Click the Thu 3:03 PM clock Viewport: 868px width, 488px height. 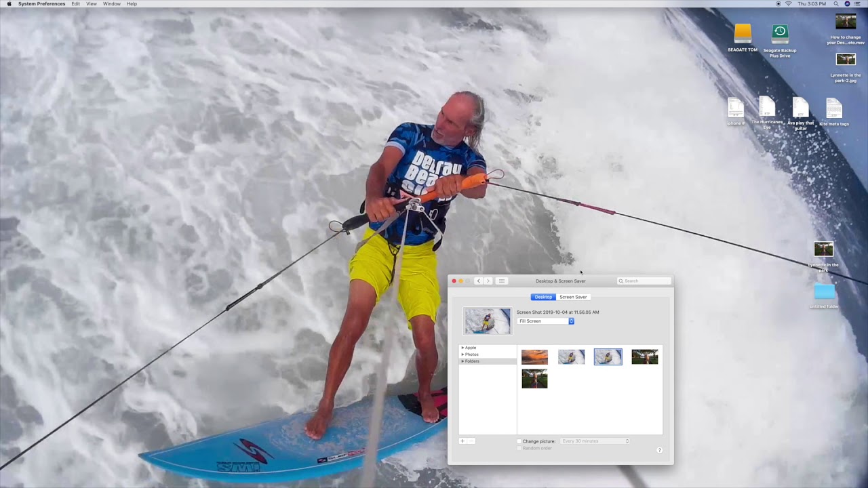(812, 3)
